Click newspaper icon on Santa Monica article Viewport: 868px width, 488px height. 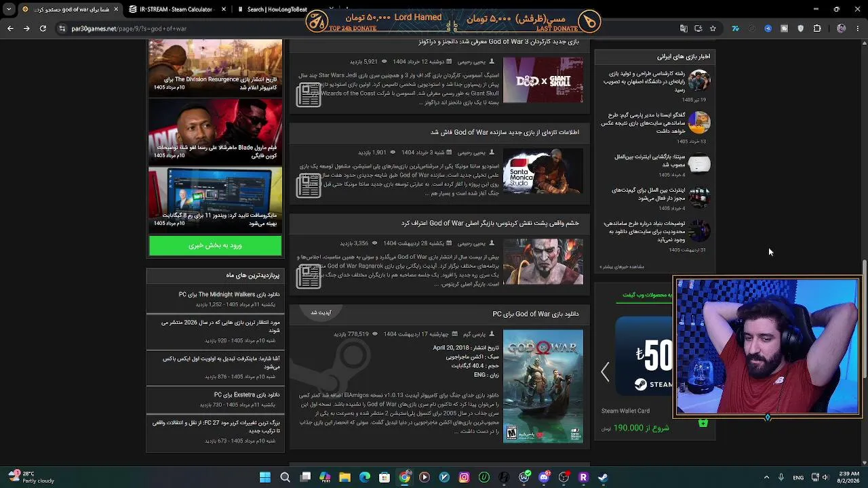point(309,186)
